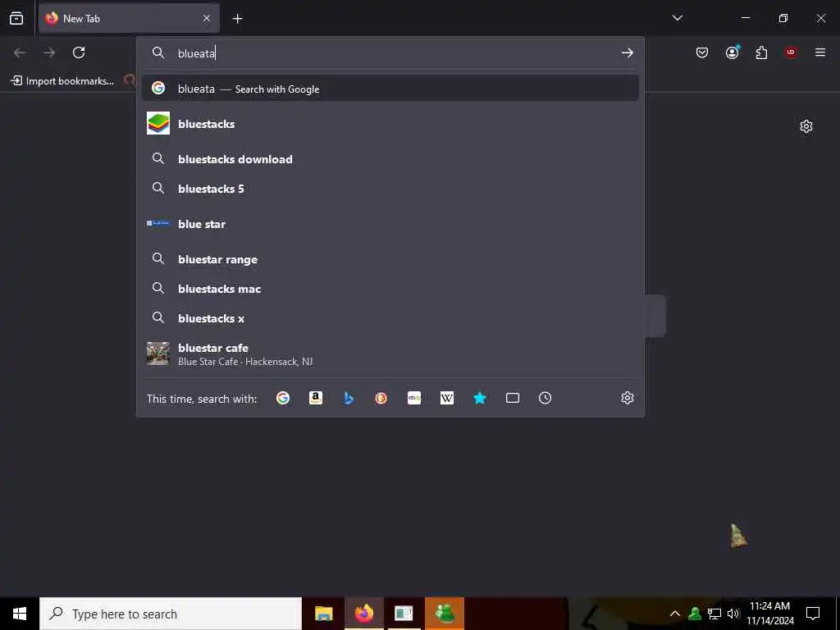Viewport: 840px width, 630px height.
Task: Click the Windows taskbar search box
Action: click(x=171, y=614)
